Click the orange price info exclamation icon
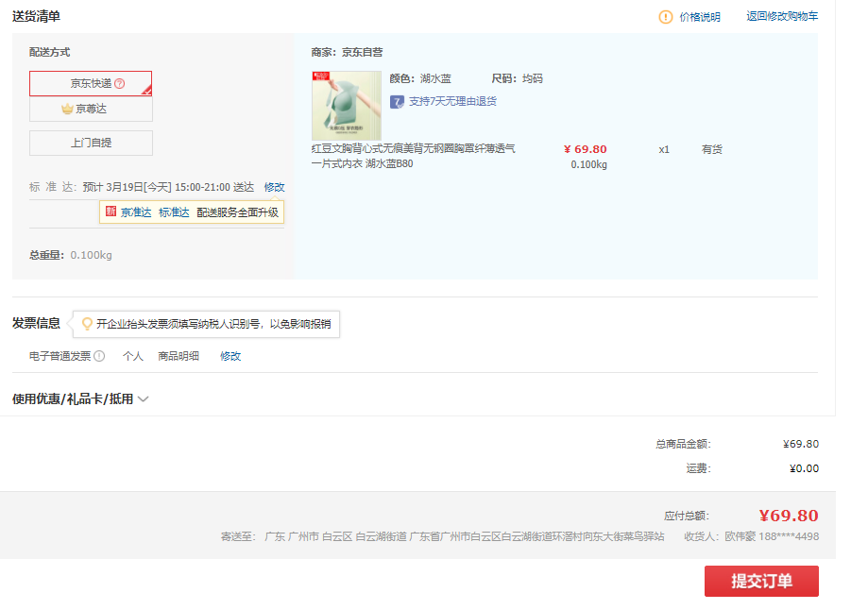Screen dimensions: 868x610 (666, 17)
